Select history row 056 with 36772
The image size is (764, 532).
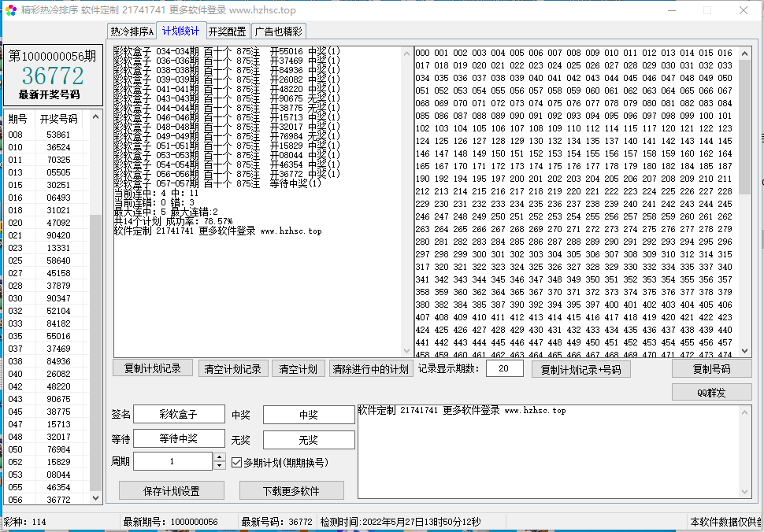[x=46, y=500]
